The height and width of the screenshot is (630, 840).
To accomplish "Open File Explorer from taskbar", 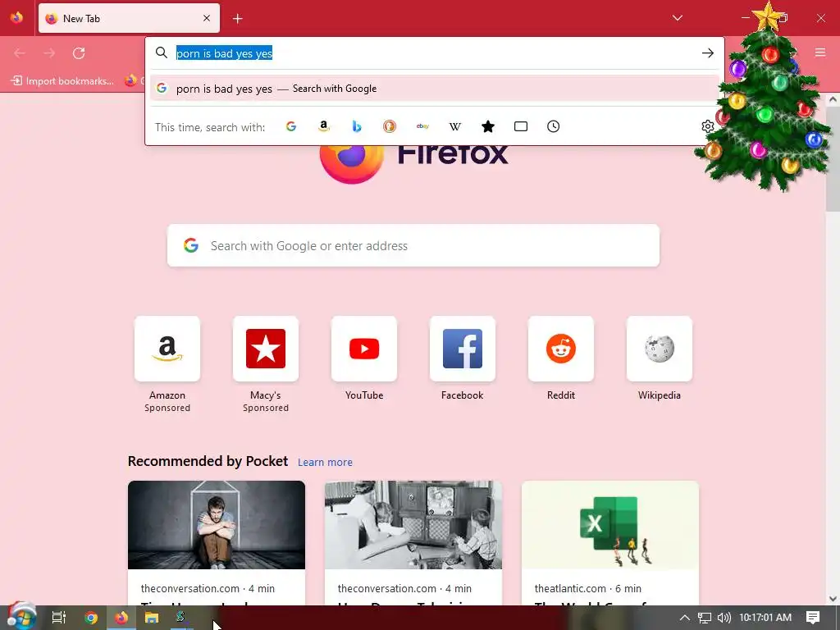I will point(152,618).
